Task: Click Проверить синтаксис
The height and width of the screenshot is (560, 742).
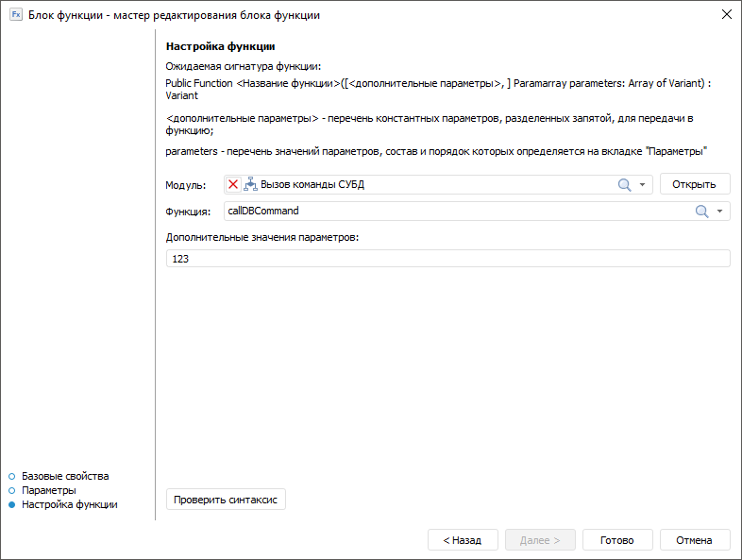Action: click(x=226, y=500)
